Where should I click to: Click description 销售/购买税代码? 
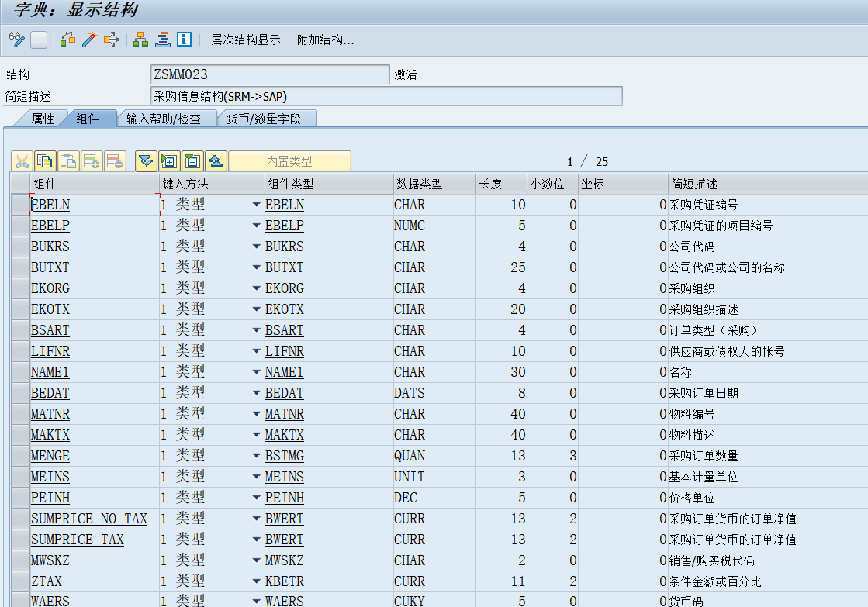click(x=711, y=560)
